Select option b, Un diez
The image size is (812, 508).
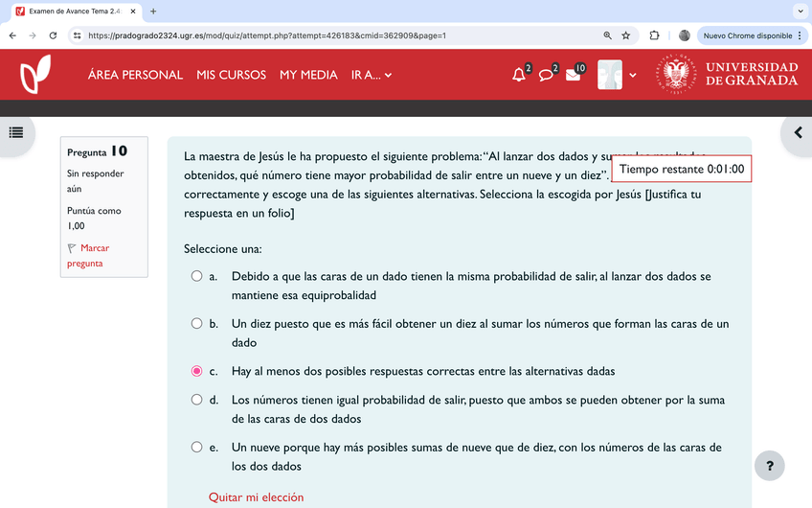click(196, 324)
